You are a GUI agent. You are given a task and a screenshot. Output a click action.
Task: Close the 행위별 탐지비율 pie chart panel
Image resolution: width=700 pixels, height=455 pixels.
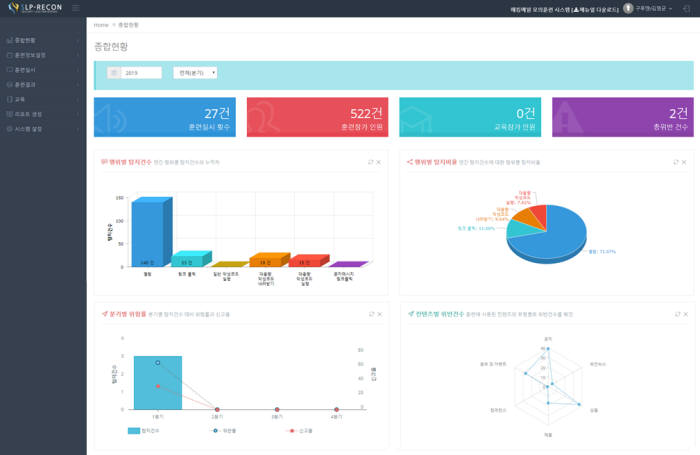684,162
